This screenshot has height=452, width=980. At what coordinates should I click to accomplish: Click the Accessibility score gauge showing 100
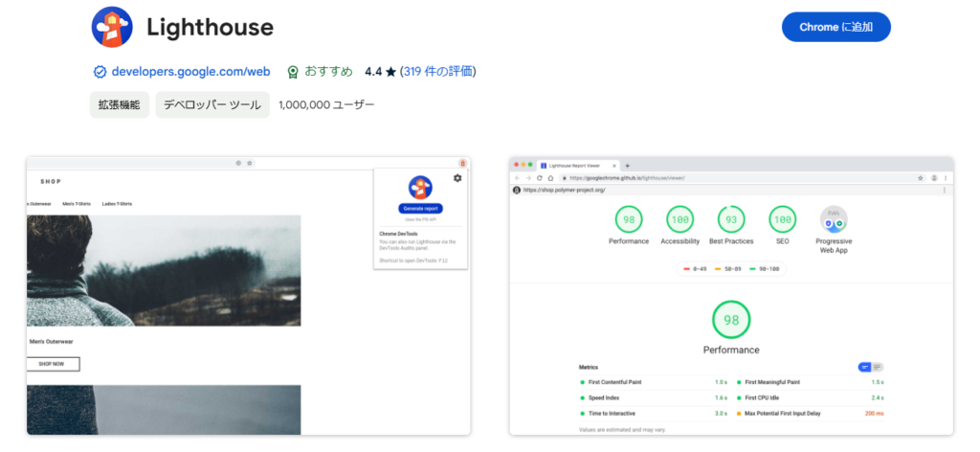tap(680, 219)
